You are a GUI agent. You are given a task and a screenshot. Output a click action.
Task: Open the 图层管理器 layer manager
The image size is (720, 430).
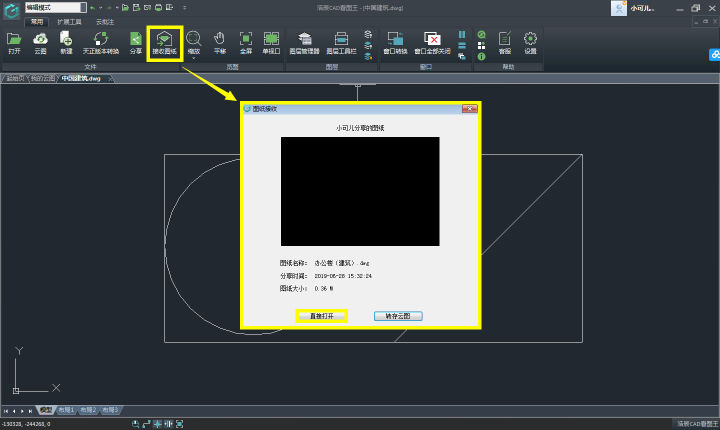[305, 42]
